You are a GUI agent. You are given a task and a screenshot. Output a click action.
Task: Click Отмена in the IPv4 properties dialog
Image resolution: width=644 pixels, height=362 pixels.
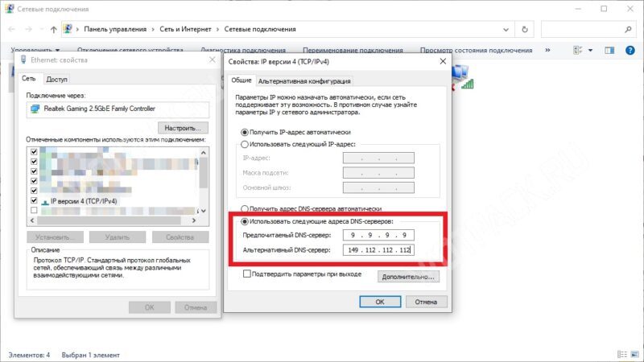click(426, 302)
